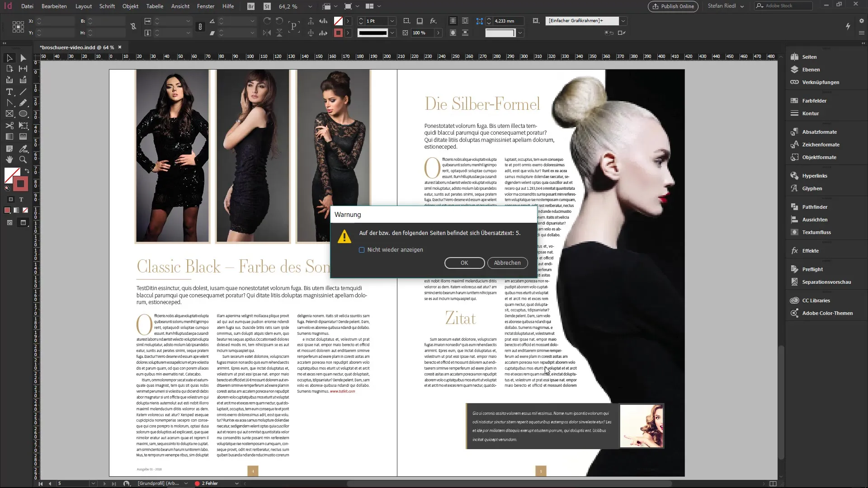Toggle formatting affects container
The height and width of the screenshot is (488, 868).
point(11,199)
